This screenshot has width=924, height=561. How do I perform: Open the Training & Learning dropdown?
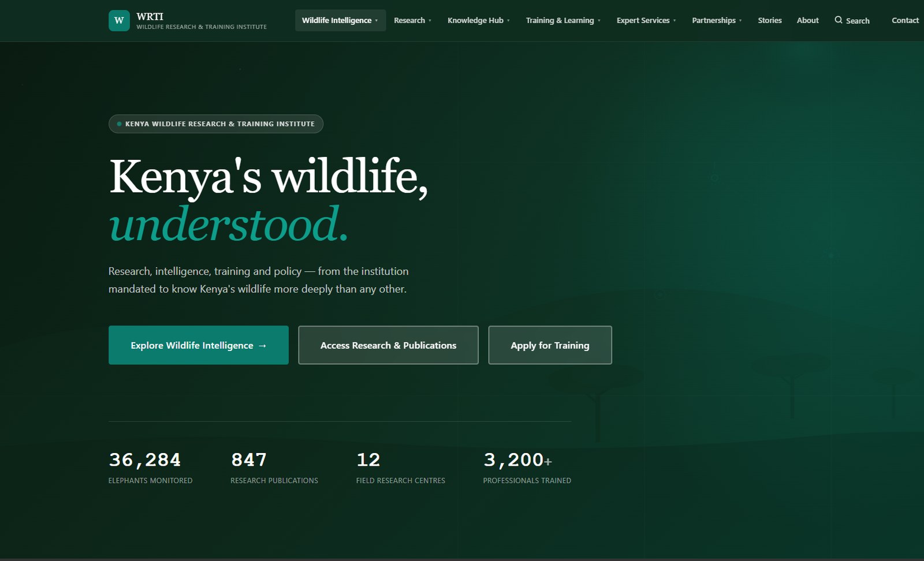tap(563, 20)
